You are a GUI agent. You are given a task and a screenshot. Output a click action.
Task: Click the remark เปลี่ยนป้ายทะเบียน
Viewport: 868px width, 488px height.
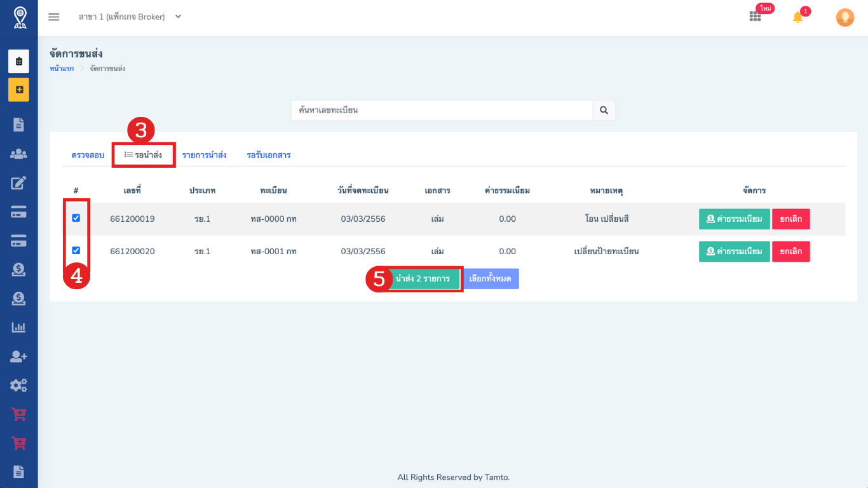click(x=606, y=252)
